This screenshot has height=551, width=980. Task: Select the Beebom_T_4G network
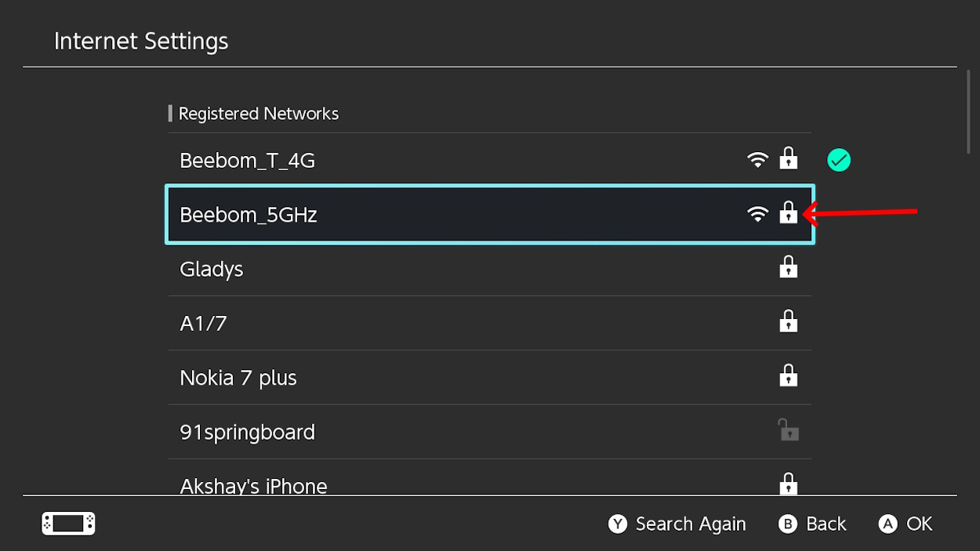[248, 161]
